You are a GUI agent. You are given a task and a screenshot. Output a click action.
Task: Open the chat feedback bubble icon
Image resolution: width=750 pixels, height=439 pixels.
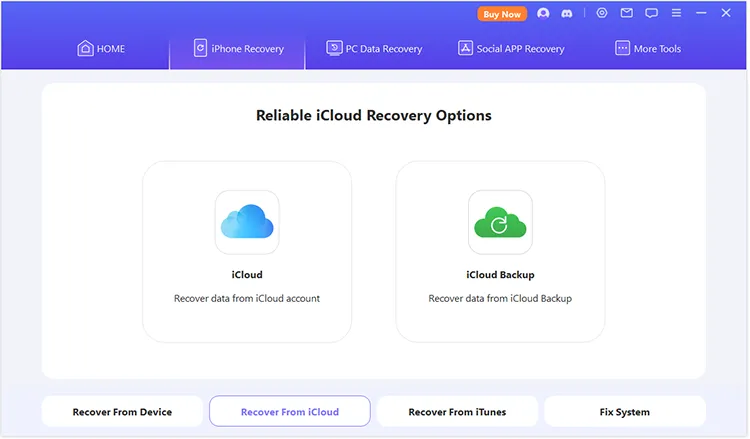coord(651,13)
